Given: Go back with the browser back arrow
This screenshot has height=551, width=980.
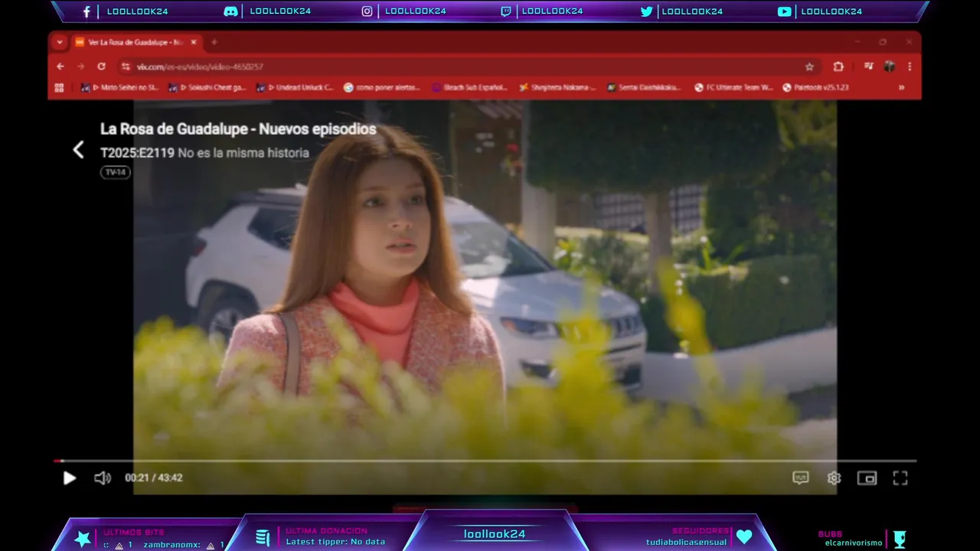Looking at the screenshot, I should click(60, 67).
